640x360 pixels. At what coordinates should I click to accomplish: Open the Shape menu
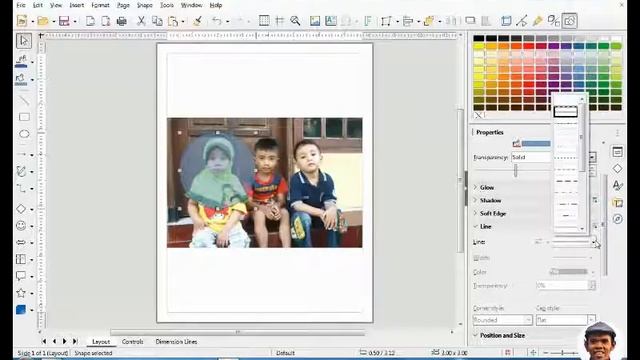pos(144,5)
